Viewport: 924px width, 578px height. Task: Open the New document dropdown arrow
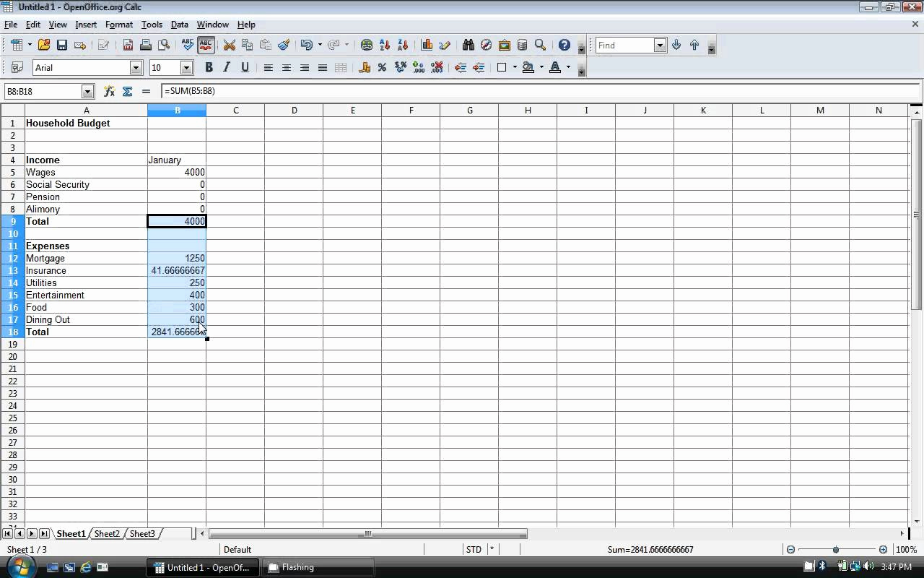click(30, 45)
